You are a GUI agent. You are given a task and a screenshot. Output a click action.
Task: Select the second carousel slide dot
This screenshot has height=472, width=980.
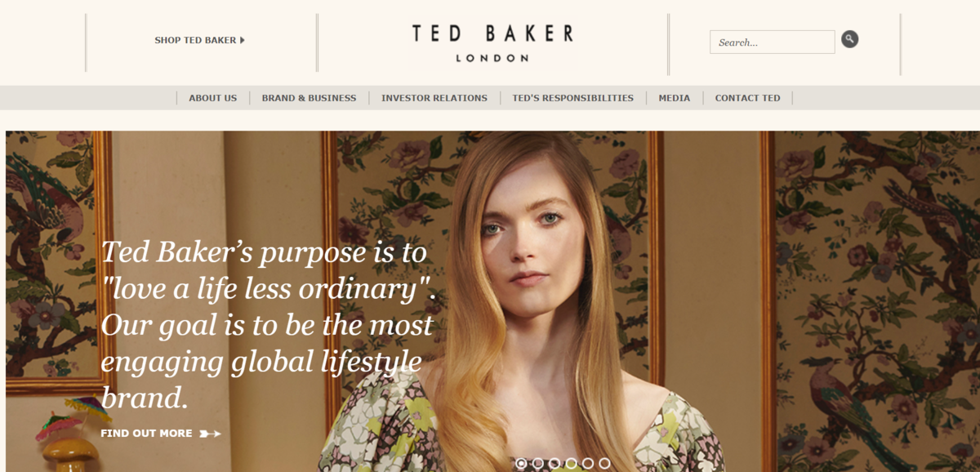pyautogui.click(x=538, y=463)
